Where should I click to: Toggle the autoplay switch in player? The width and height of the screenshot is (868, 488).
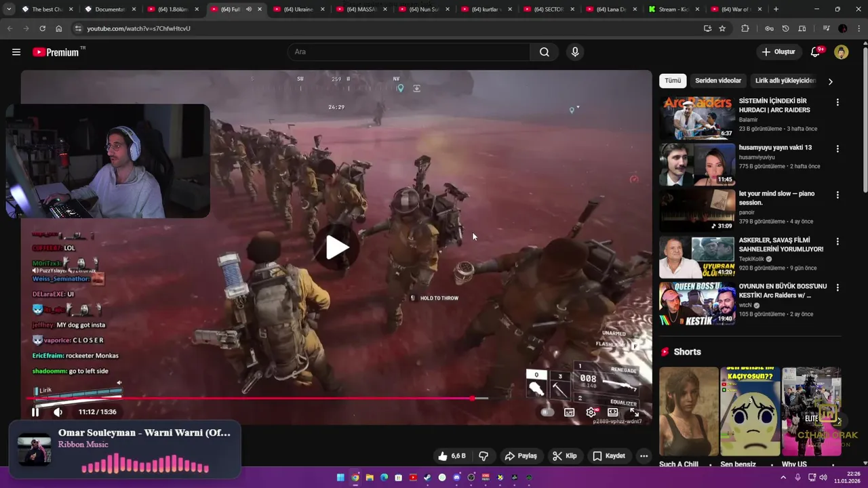pos(547,412)
